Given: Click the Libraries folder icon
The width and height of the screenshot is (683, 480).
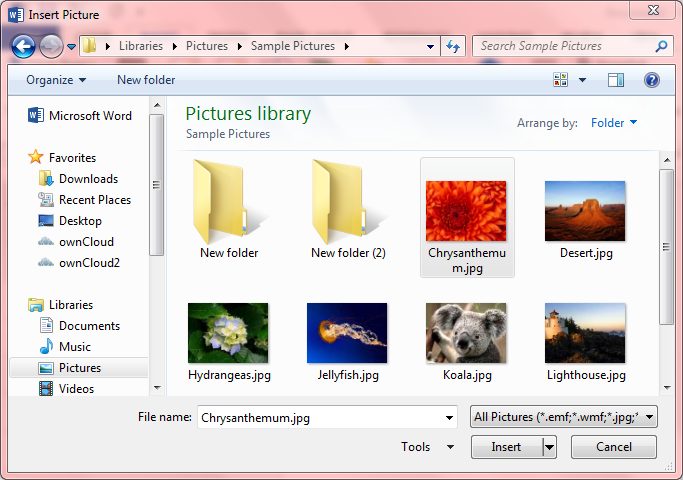Looking at the screenshot, I should pyautogui.click(x=36, y=305).
